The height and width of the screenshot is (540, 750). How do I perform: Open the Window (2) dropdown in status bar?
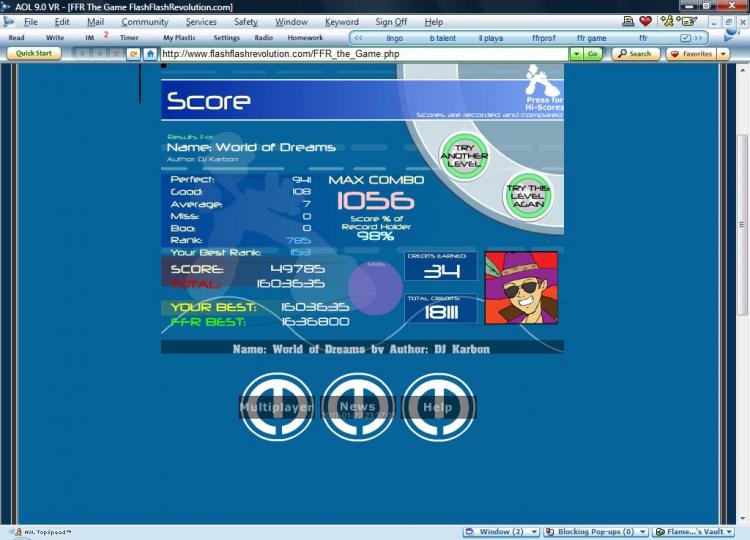click(502, 532)
